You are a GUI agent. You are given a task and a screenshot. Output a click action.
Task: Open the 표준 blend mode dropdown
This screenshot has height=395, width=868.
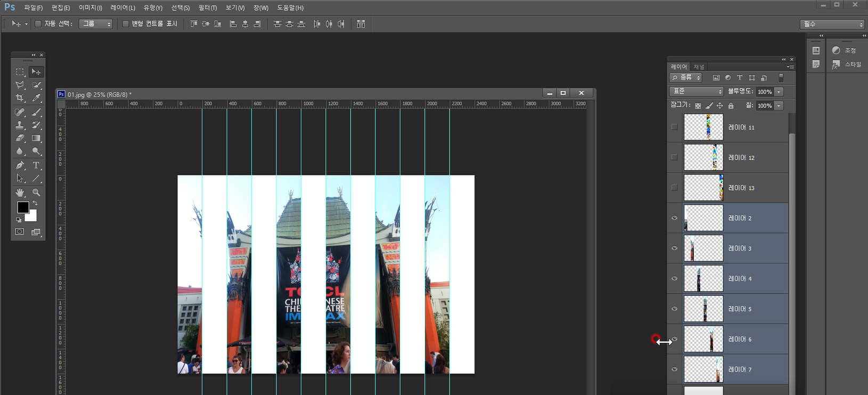tap(697, 92)
